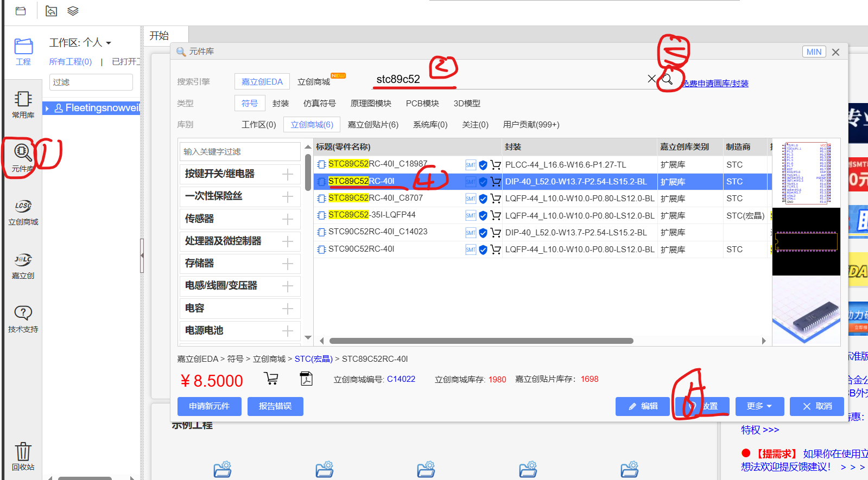Click the stc89c52 search input field
The height and width of the screenshot is (480, 868).
click(x=510, y=79)
